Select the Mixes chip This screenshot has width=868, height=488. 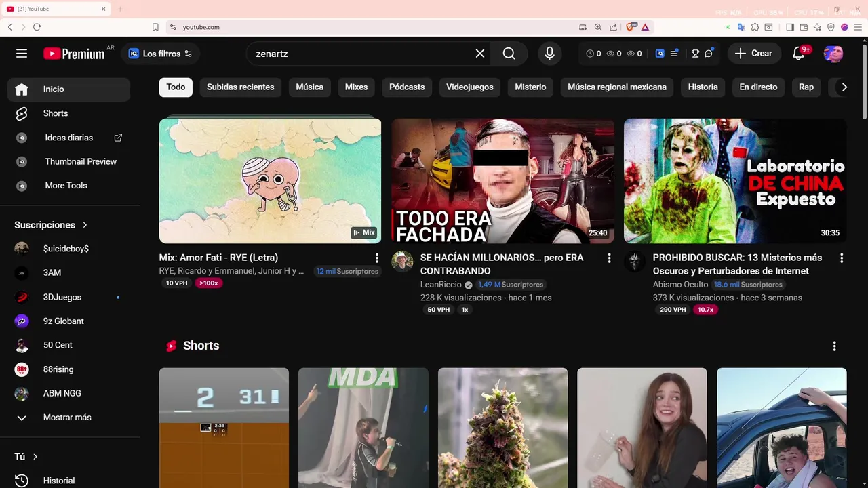tap(356, 87)
